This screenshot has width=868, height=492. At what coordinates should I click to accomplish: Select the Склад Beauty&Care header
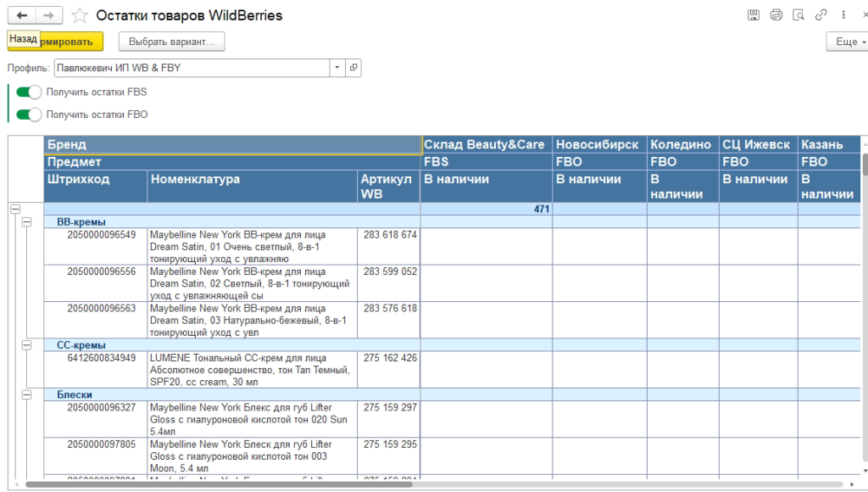point(487,144)
